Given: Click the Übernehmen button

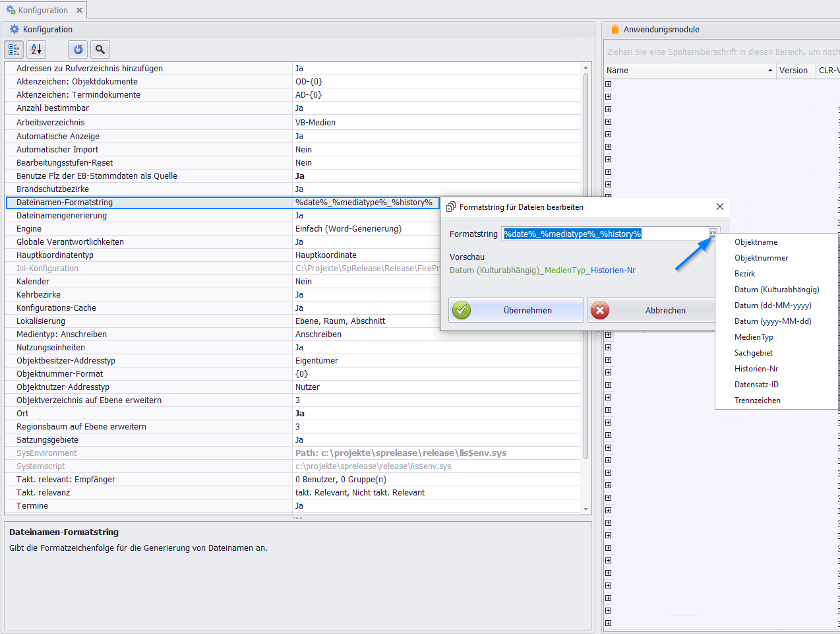Looking at the screenshot, I should 516,310.
